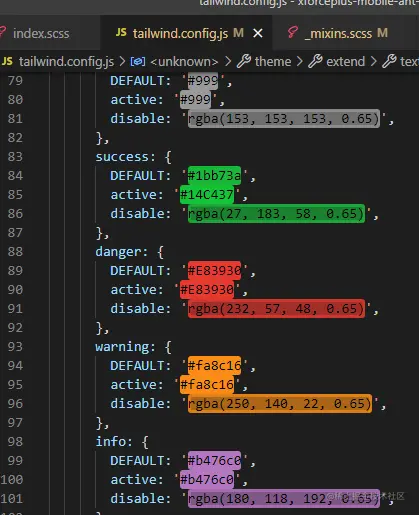This screenshot has height=515, width=419.
Task: Expand the <unknown> breadcrumb segment
Action: pyautogui.click(x=184, y=62)
